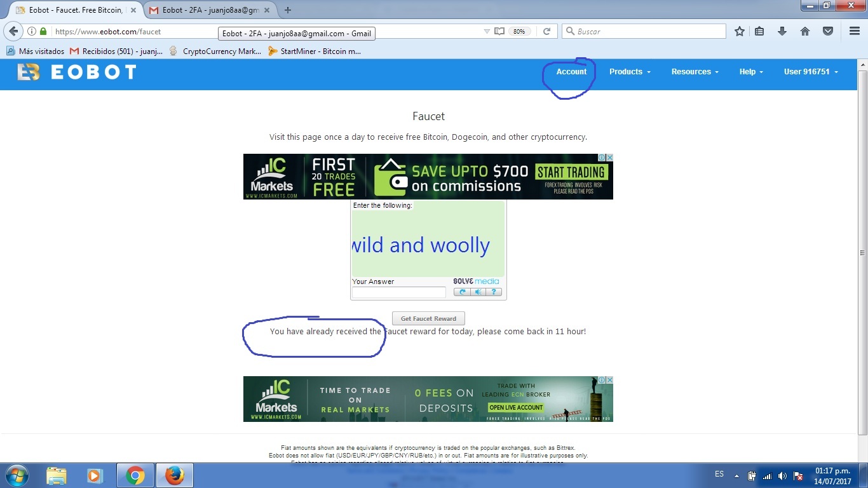Screen dimensions: 868x488
Task: Open the captcha help question mark
Action: (x=494, y=292)
